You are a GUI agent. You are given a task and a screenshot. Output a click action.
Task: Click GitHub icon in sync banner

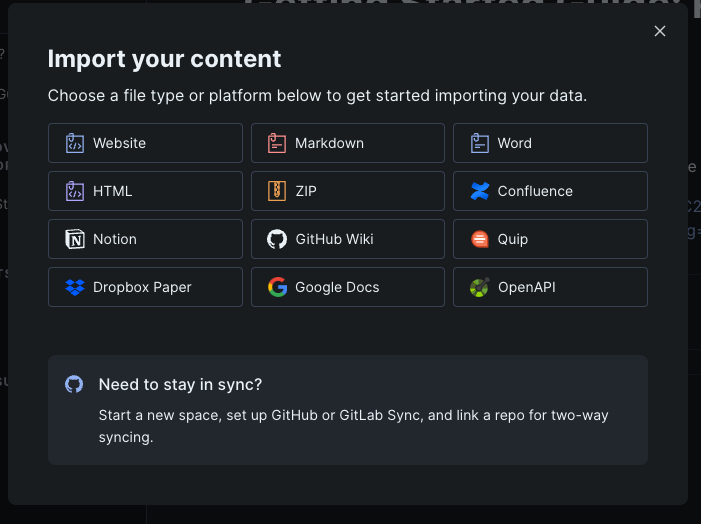74,384
